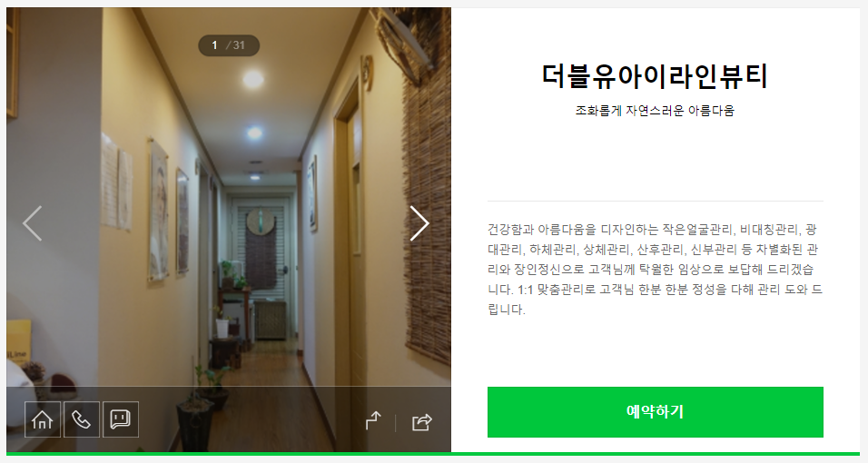Click the dark overlay bar between icon groups
Screen dimensions: 868x463
click(252, 419)
